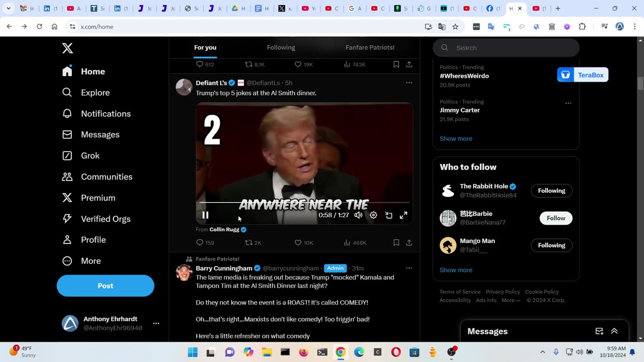The image size is (644, 362).
Task: Like the top post with 19K likes
Action: click(x=303, y=64)
